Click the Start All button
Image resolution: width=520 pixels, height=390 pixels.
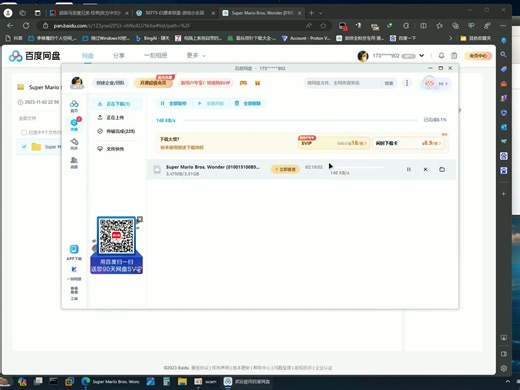coord(211,103)
